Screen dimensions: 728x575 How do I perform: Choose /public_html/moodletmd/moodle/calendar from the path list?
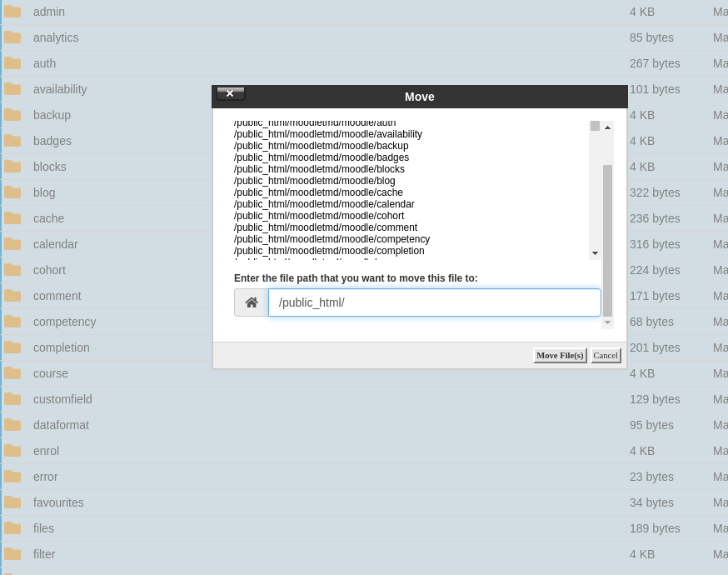click(x=324, y=204)
